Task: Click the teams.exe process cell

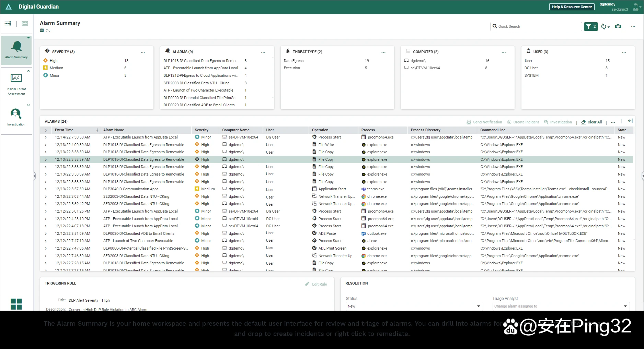Action: pos(373,189)
